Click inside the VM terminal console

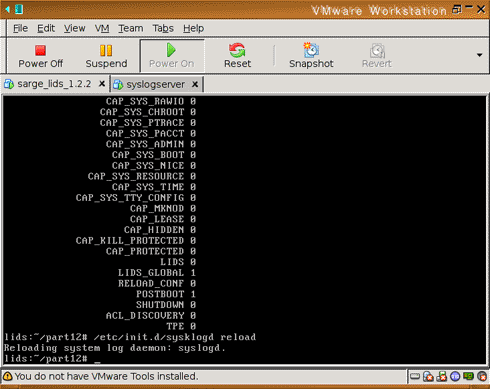[x=245, y=230]
